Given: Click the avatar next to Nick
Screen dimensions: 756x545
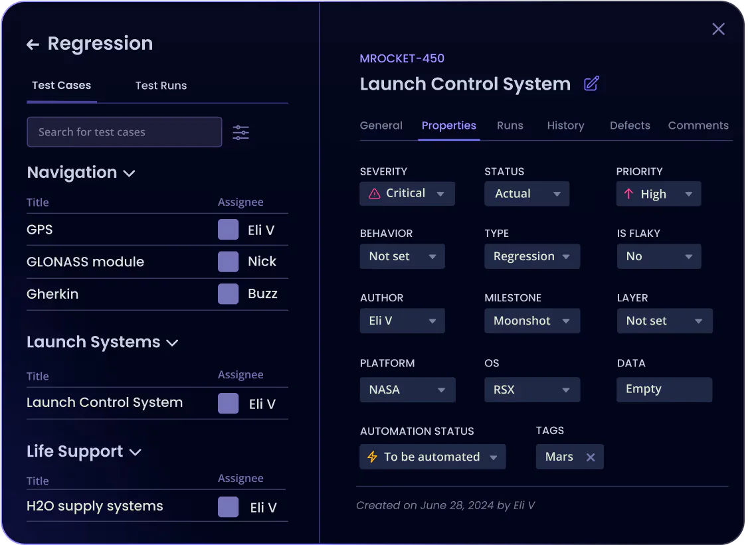Looking at the screenshot, I should [228, 262].
